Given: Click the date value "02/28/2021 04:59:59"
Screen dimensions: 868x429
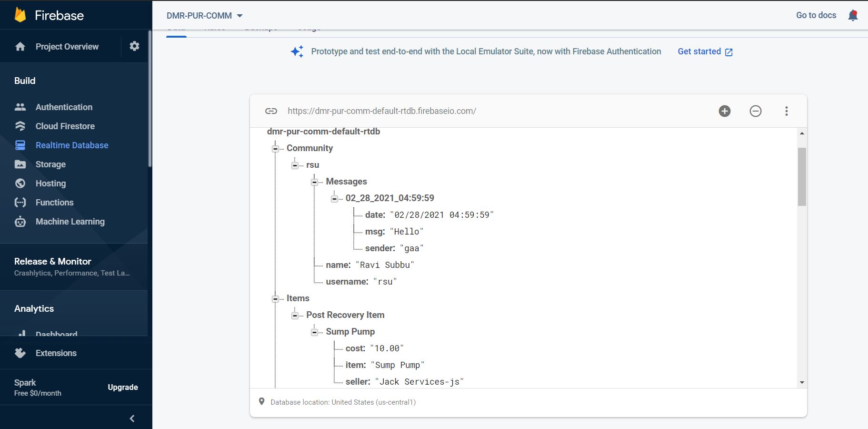Looking at the screenshot, I should (x=442, y=215).
